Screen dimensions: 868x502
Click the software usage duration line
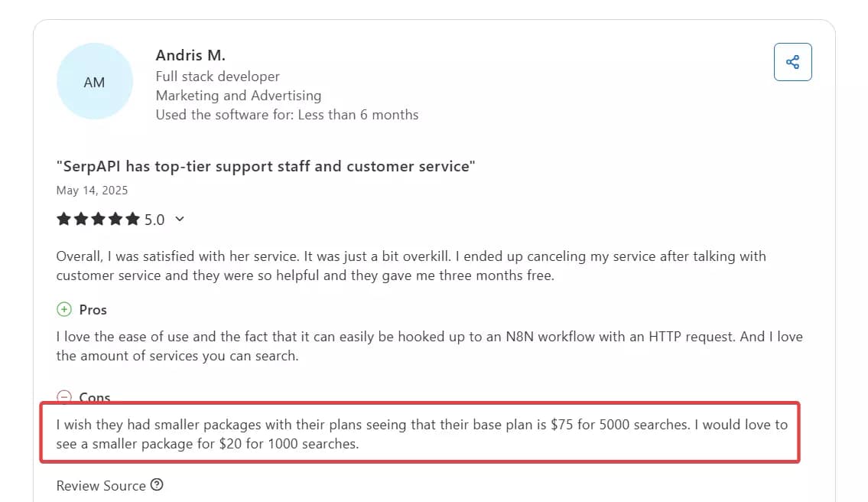287,115
